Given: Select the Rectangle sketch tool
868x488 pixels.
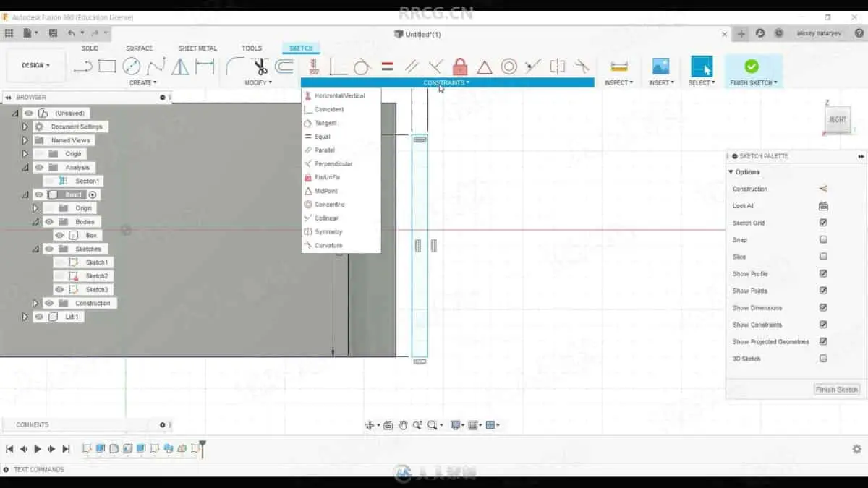Looking at the screenshot, I should click(107, 67).
